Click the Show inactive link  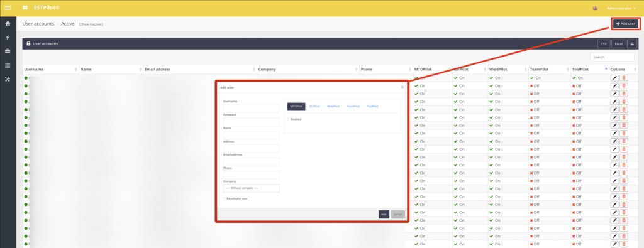pos(91,24)
